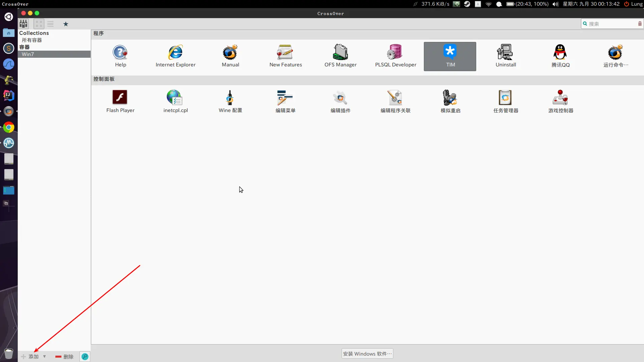Launch OFS Manager

340,56
